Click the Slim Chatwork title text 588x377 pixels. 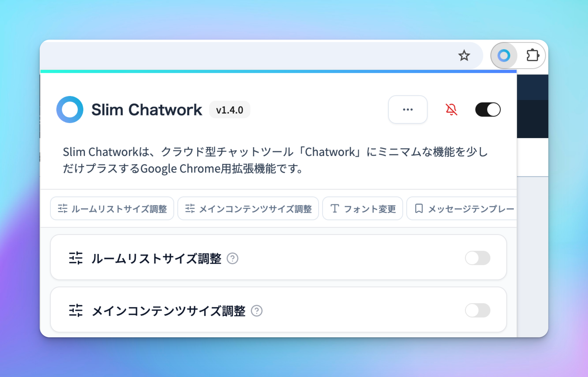[x=147, y=109]
